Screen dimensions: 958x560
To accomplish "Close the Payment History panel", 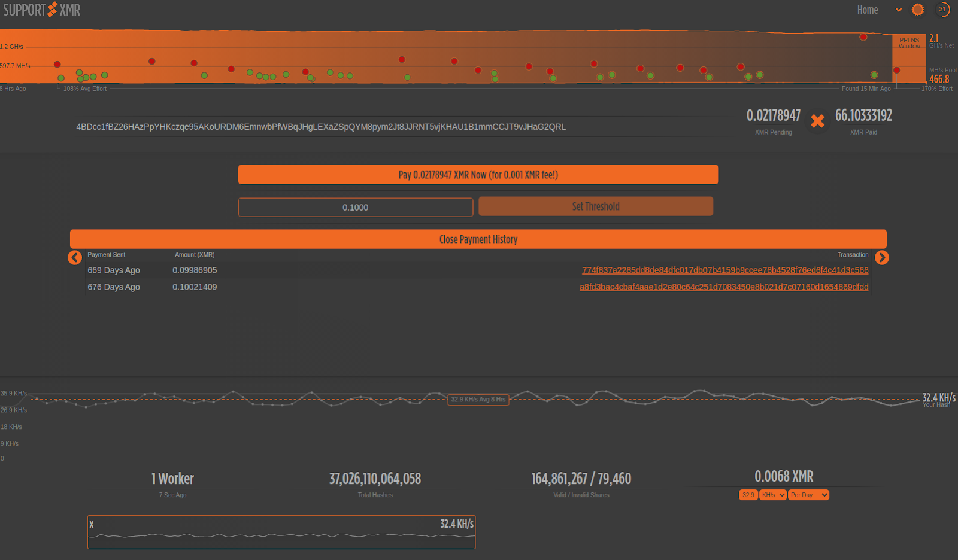I will click(x=478, y=239).
